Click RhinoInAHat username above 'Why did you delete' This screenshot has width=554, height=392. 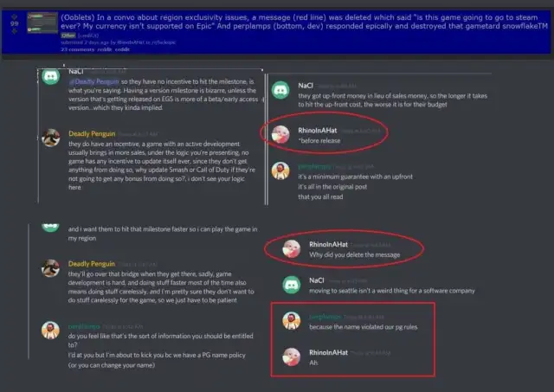click(x=328, y=244)
